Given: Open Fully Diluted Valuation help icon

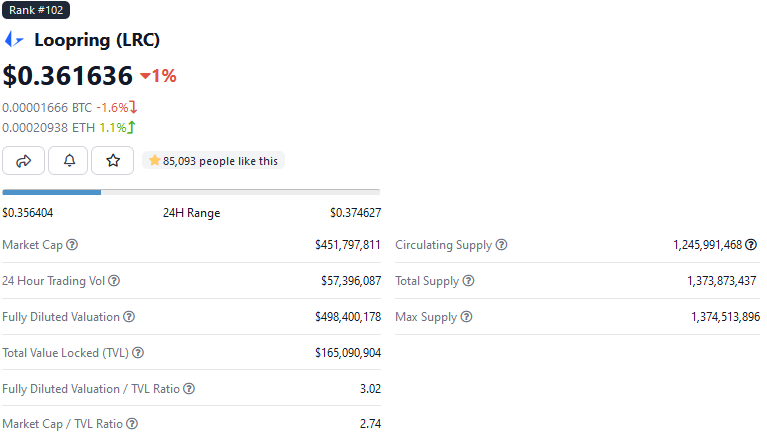Looking at the screenshot, I should point(129,317).
